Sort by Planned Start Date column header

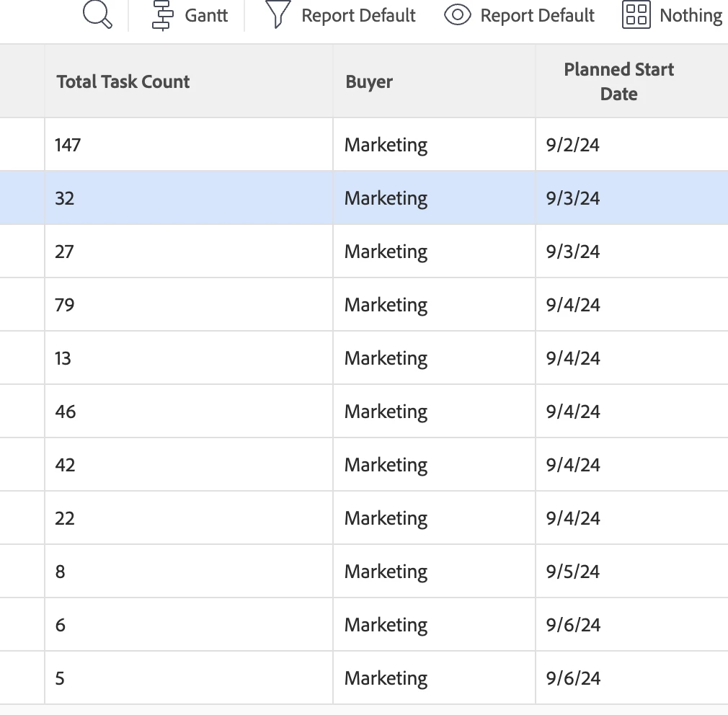click(x=618, y=81)
